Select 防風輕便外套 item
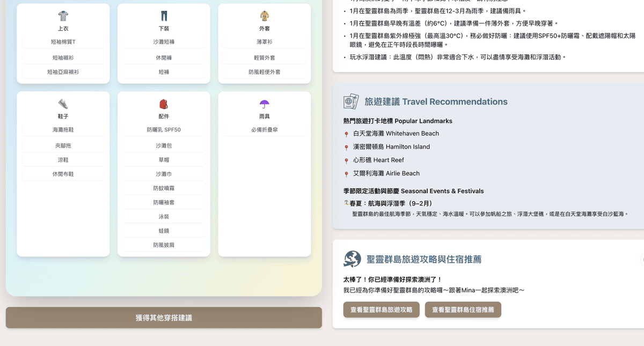The width and height of the screenshot is (644, 346). 265,72
